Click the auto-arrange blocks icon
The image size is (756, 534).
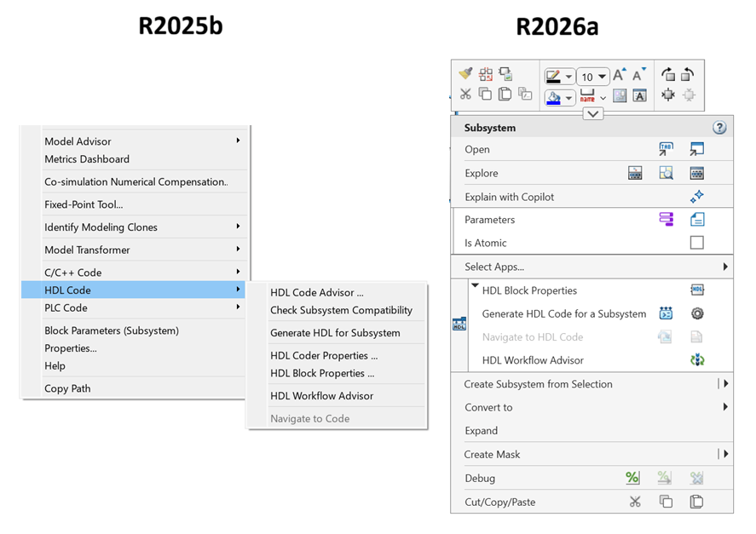coord(486,74)
